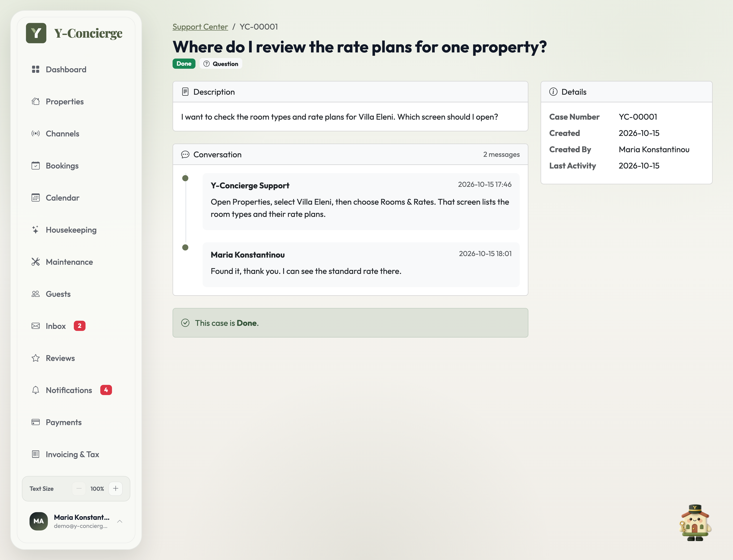Click the Maintenance tools icon

36,262
